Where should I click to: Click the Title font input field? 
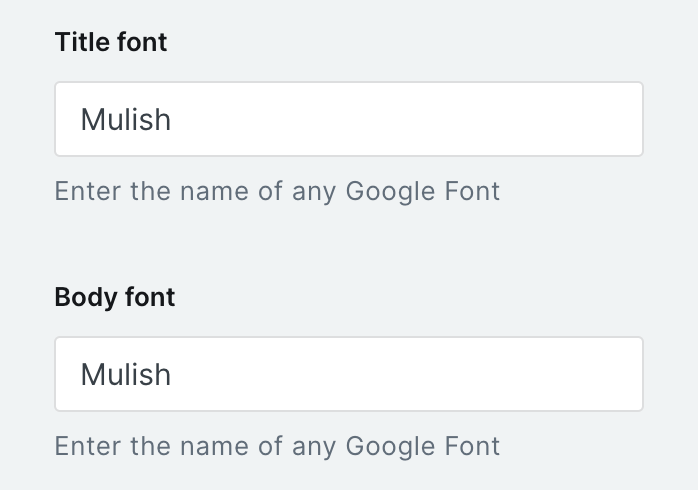[348, 120]
